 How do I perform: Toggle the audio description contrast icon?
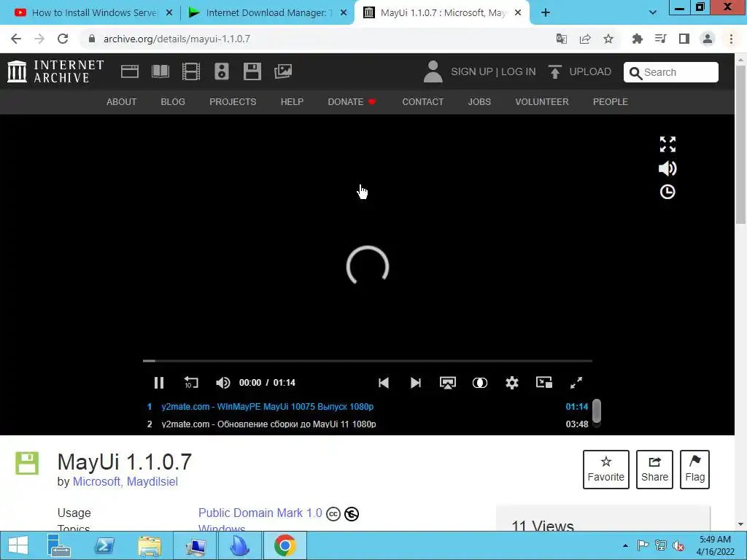[x=480, y=383]
